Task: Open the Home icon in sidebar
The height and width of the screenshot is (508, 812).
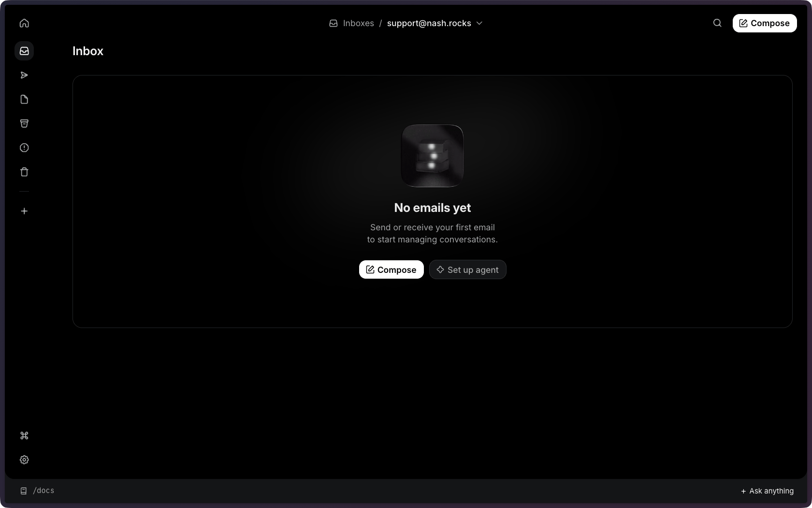Action: (x=24, y=23)
